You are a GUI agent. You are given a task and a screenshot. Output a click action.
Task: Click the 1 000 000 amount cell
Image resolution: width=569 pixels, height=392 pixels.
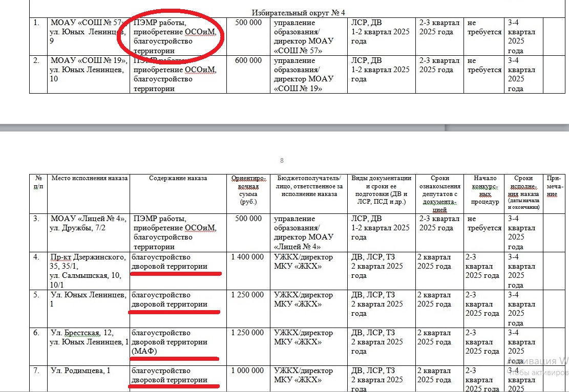[x=248, y=371]
